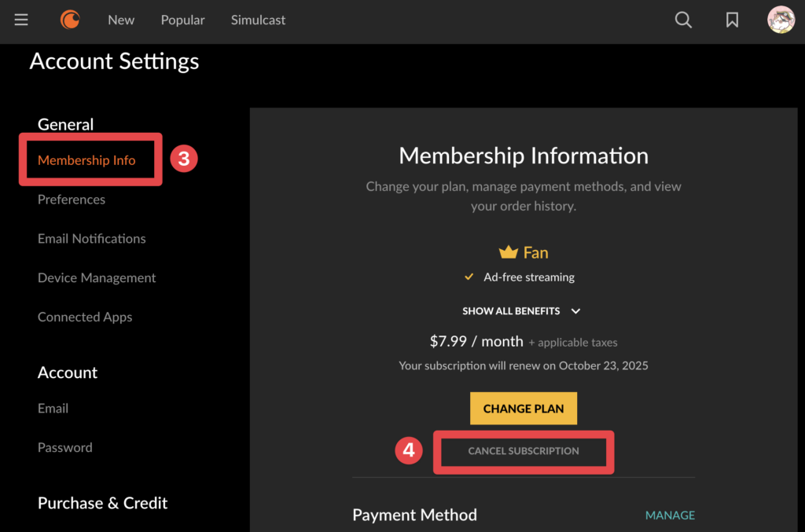Open the search magnifier
The height and width of the screenshot is (532, 805).
[x=682, y=20]
